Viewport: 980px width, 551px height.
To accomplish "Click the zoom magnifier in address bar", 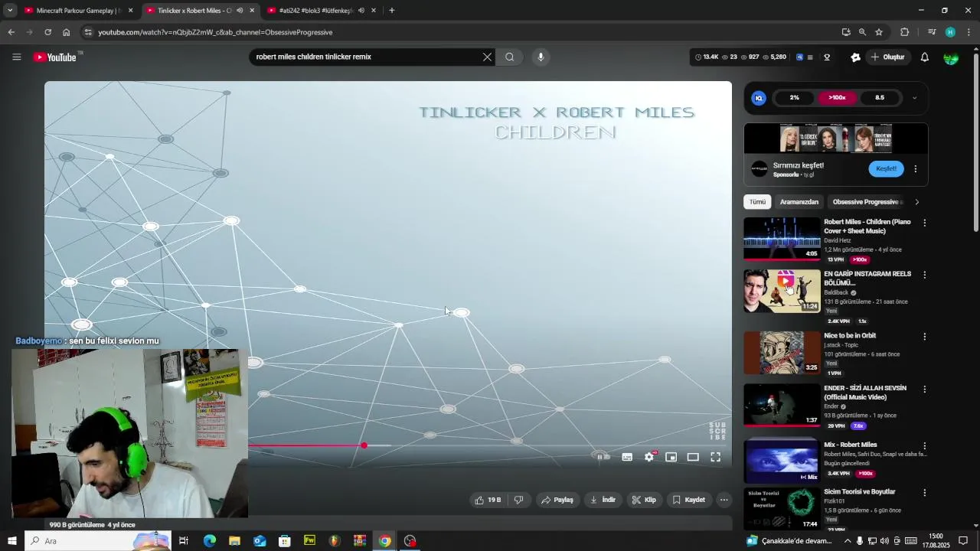I will click(x=862, y=32).
